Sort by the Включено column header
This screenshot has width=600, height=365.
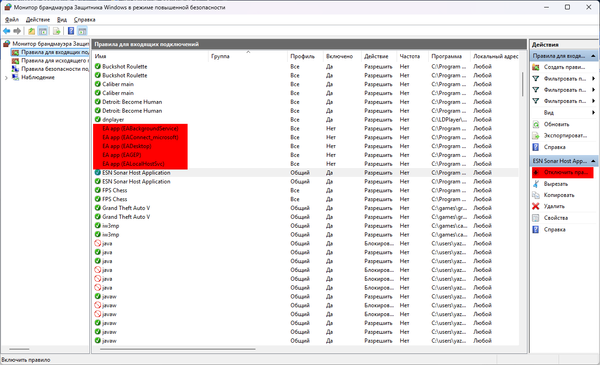click(x=339, y=56)
